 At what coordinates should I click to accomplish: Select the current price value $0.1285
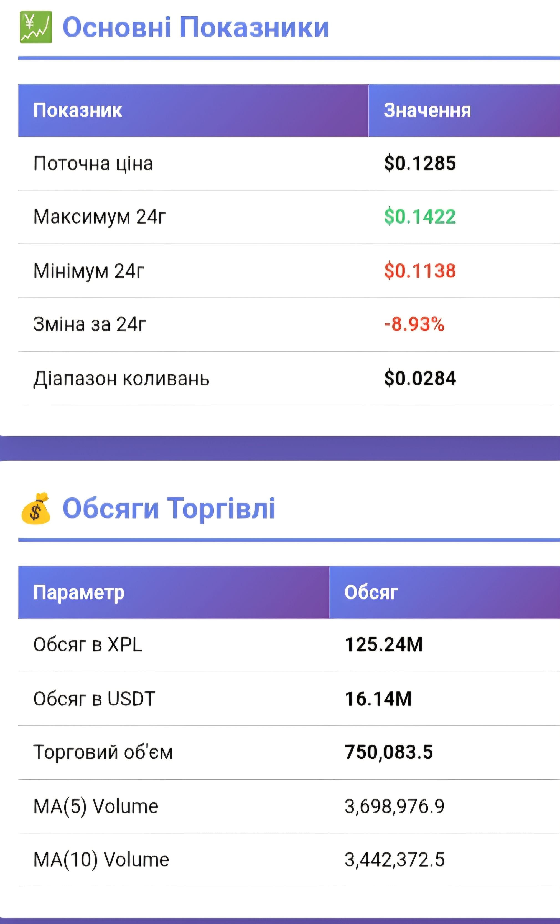(x=420, y=164)
